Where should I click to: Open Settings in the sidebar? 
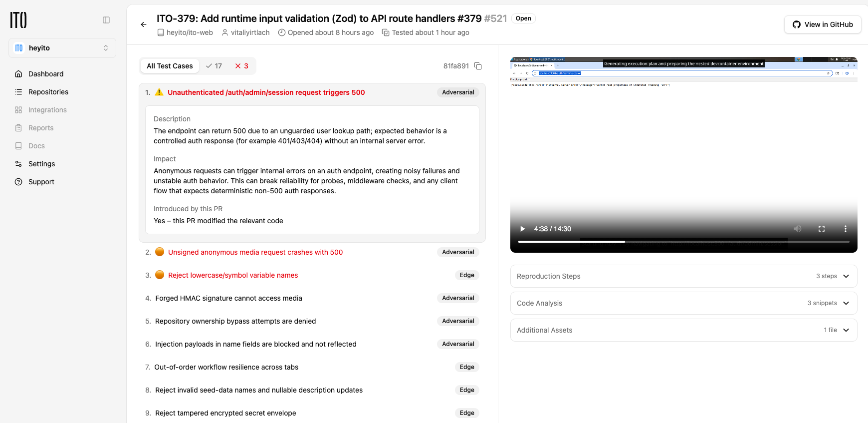click(41, 164)
